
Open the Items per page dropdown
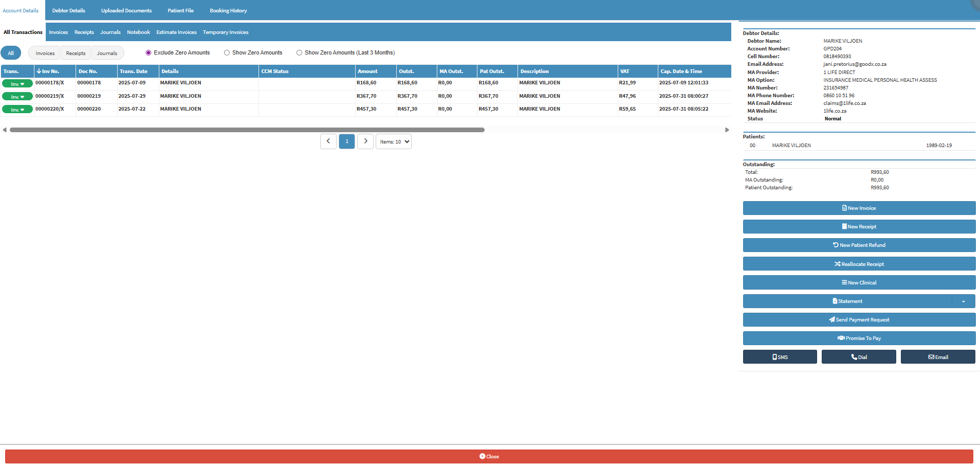coord(394,142)
